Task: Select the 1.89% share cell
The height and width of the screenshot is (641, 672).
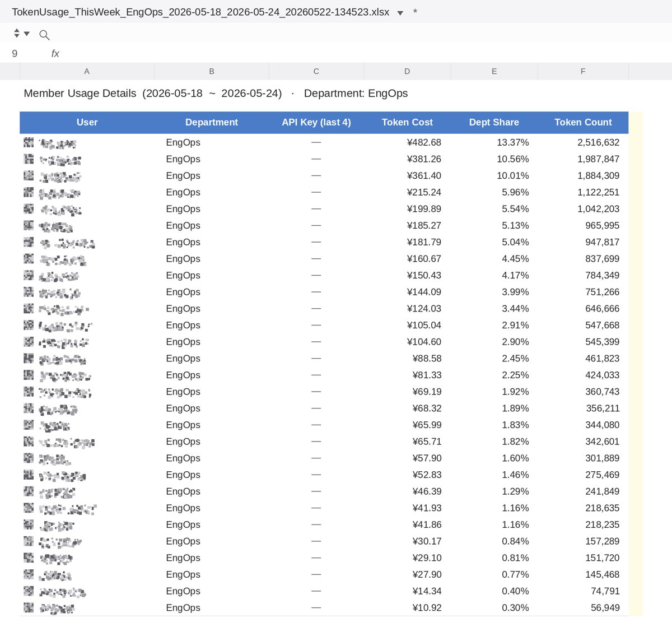Action: click(494, 408)
